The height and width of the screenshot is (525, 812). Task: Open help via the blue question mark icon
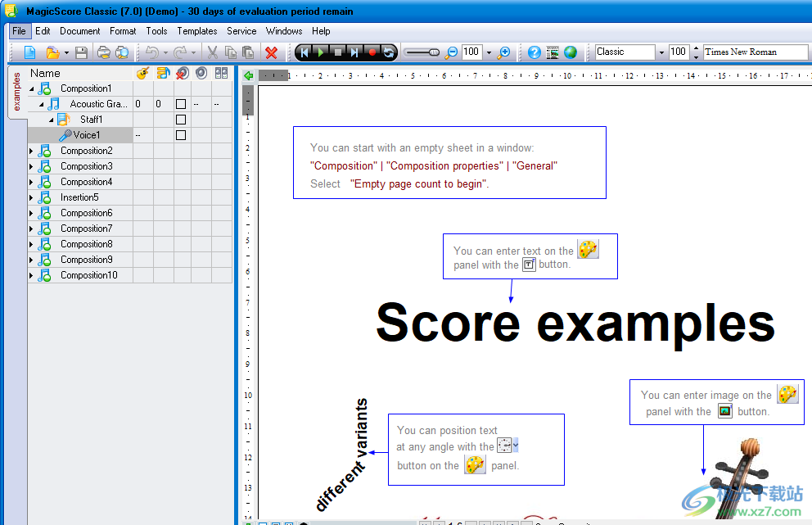535,52
